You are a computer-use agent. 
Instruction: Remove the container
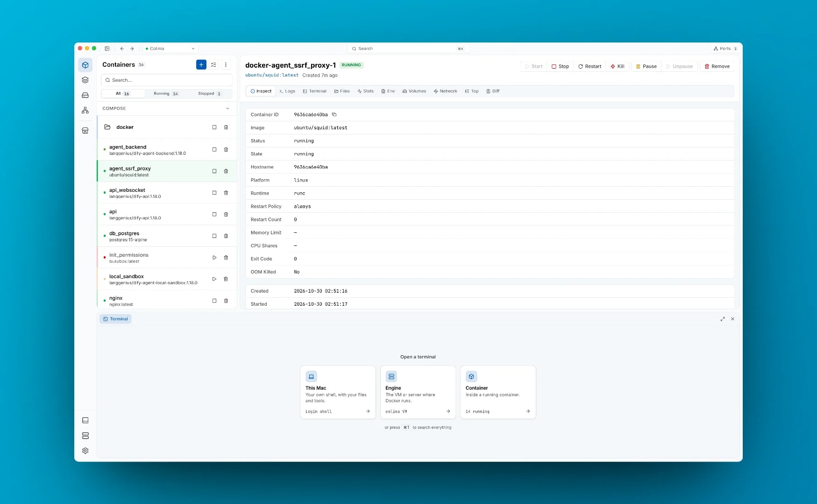[x=717, y=67]
